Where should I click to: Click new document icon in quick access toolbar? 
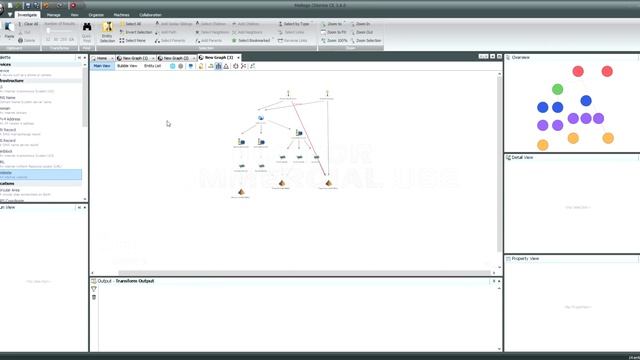coord(10,6)
